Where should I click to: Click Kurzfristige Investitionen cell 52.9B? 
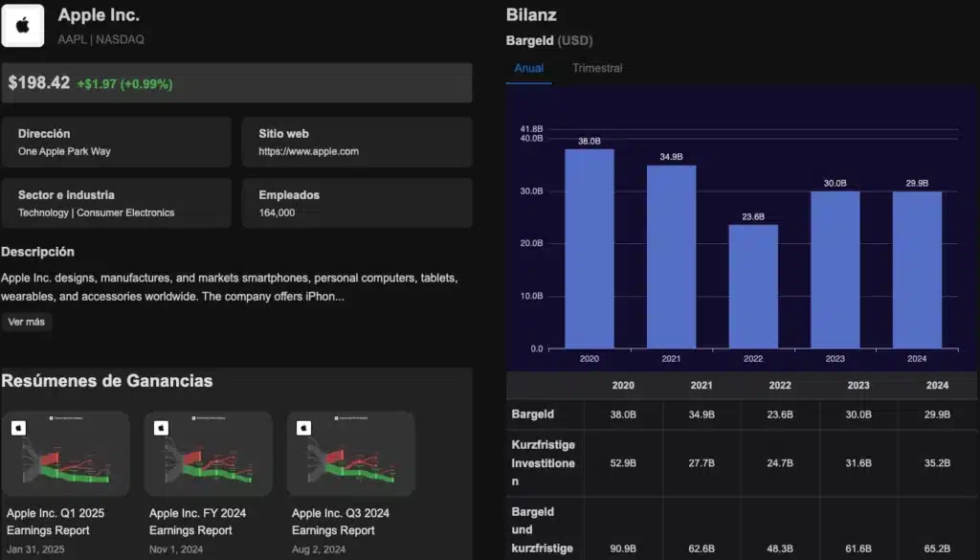(x=623, y=463)
